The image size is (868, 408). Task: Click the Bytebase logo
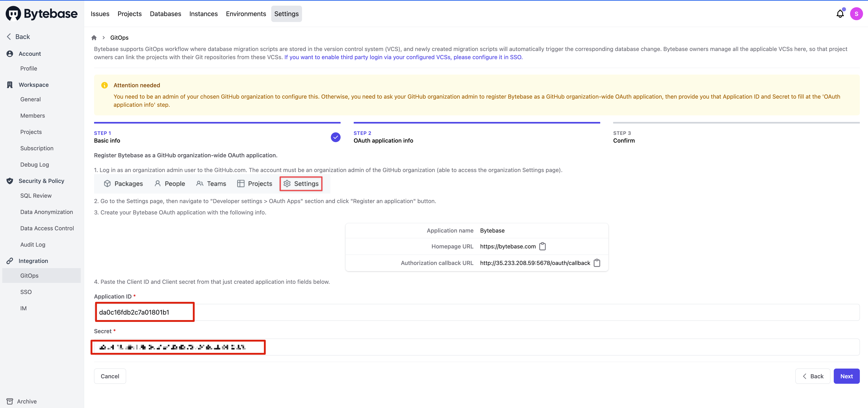(42, 13)
